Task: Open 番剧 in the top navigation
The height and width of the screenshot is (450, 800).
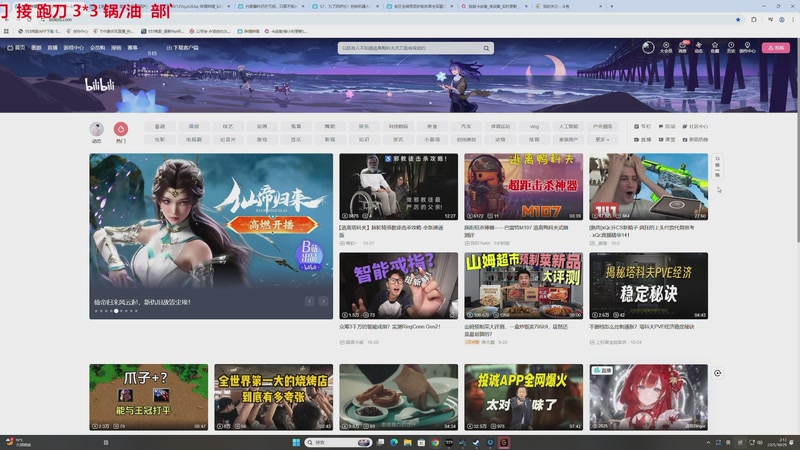Action: coord(36,47)
